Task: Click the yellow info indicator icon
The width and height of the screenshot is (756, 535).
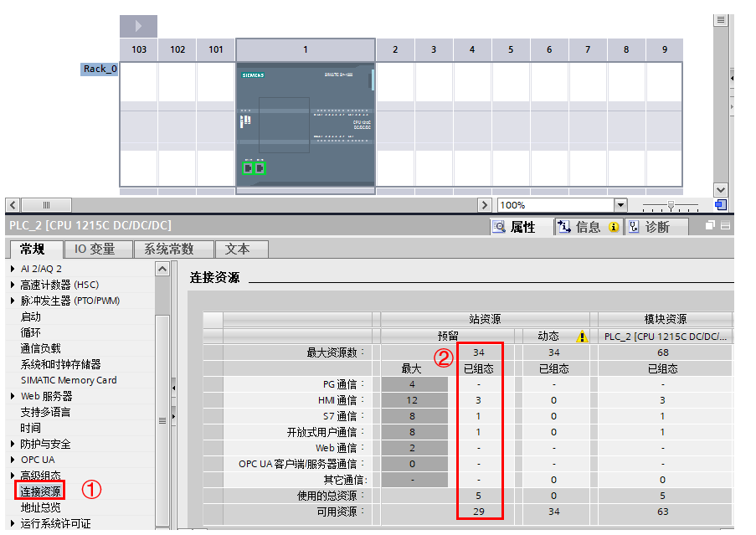Action: 614,227
